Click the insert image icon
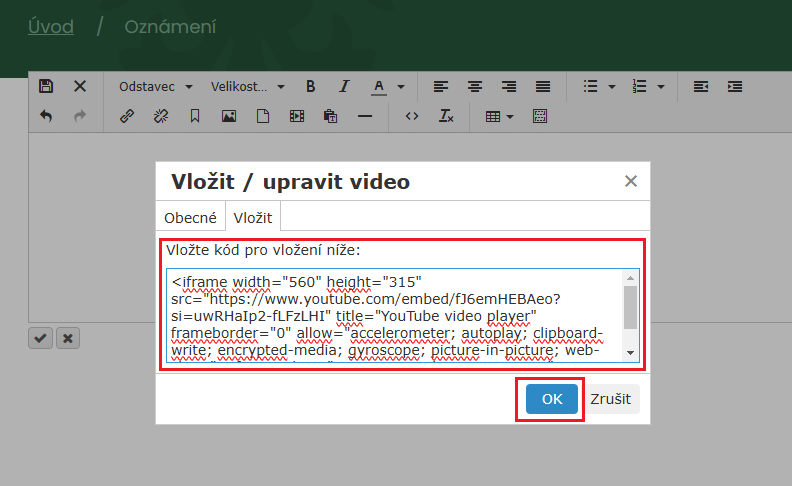The image size is (792, 486). (x=229, y=116)
